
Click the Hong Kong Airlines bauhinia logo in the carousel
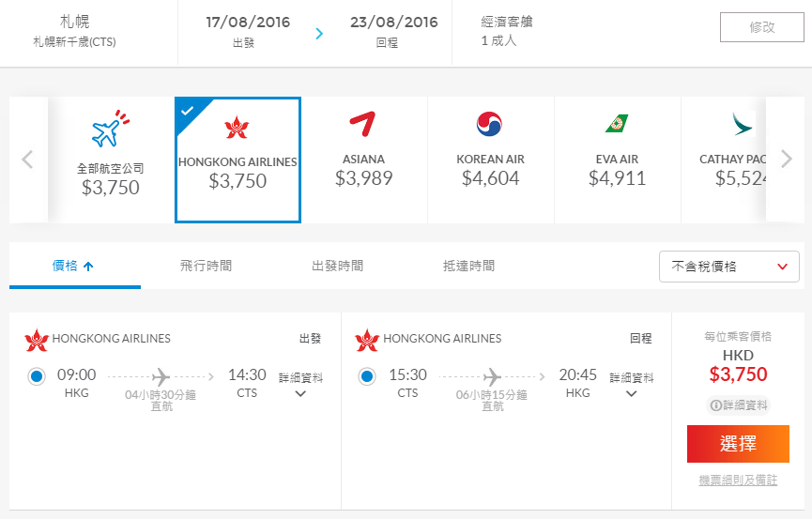(237, 128)
